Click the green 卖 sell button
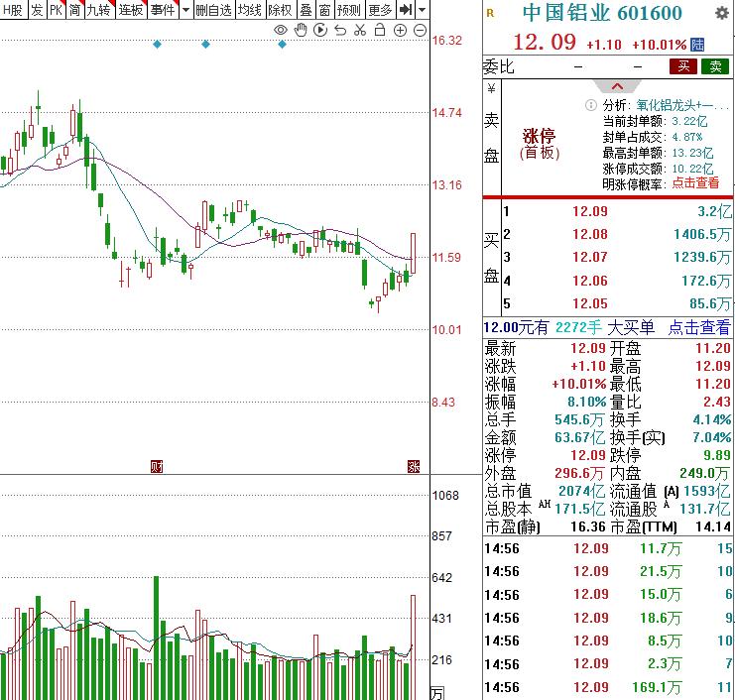This screenshot has width=735, height=700. 715,66
